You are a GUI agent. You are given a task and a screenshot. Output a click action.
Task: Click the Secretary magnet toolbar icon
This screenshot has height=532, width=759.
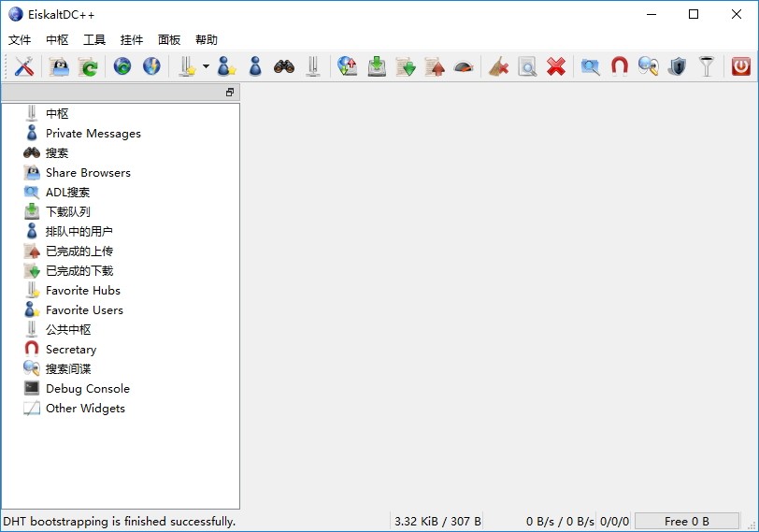click(620, 66)
